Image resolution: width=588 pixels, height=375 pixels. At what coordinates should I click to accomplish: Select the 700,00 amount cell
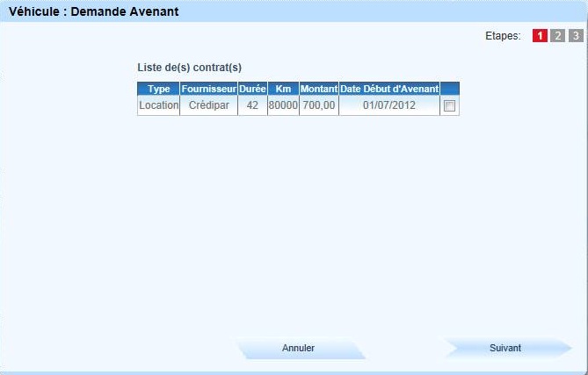(x=318, y=105)
